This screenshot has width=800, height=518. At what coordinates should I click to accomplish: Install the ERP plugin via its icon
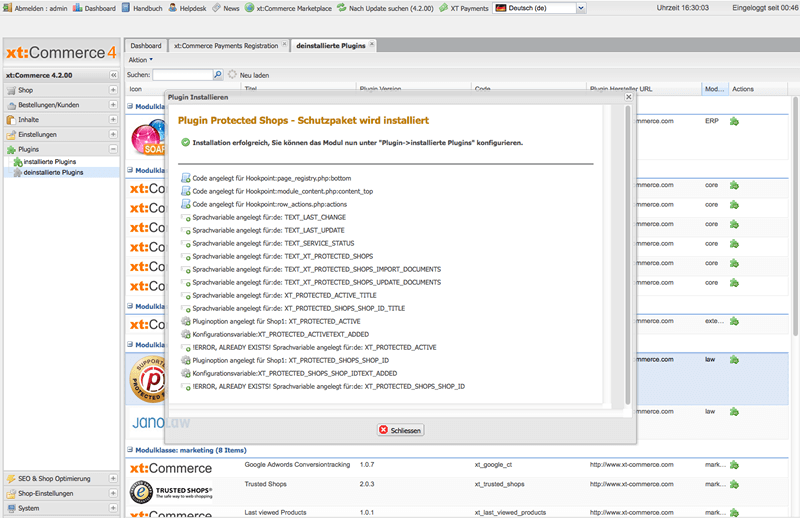tap(734, 121)
